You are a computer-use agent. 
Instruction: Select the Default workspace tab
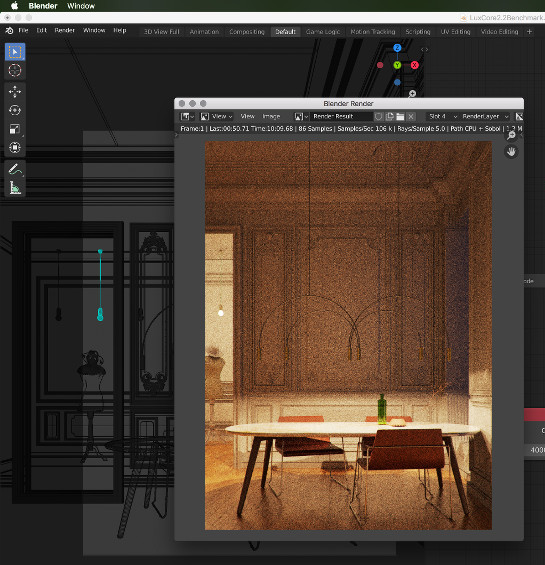coord(285,32)
